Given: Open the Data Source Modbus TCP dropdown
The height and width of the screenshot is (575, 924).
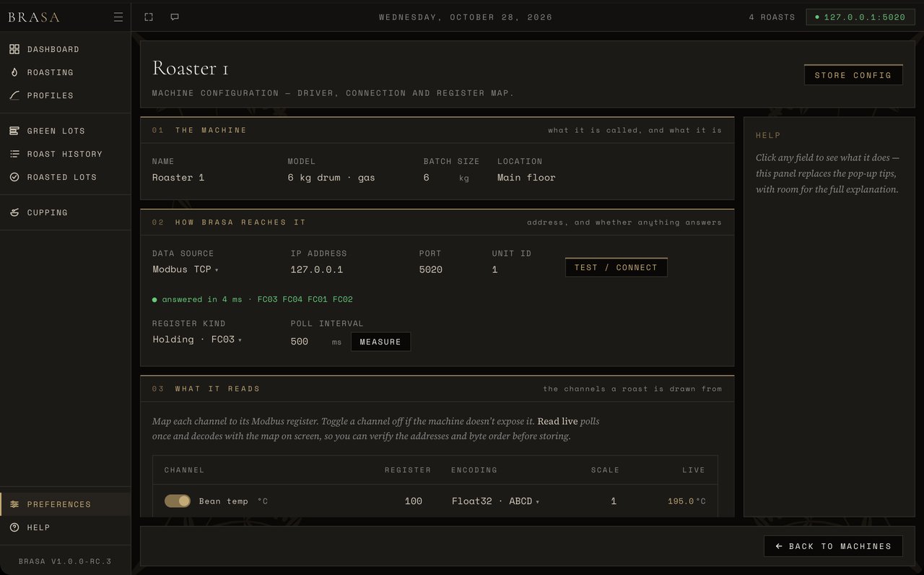Looking at the screenshot, I should tap(186, 269).
